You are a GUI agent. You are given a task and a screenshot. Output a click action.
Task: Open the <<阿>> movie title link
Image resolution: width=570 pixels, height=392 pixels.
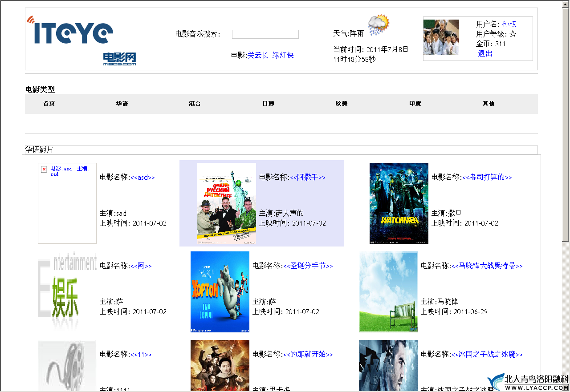tap(141, 266)
